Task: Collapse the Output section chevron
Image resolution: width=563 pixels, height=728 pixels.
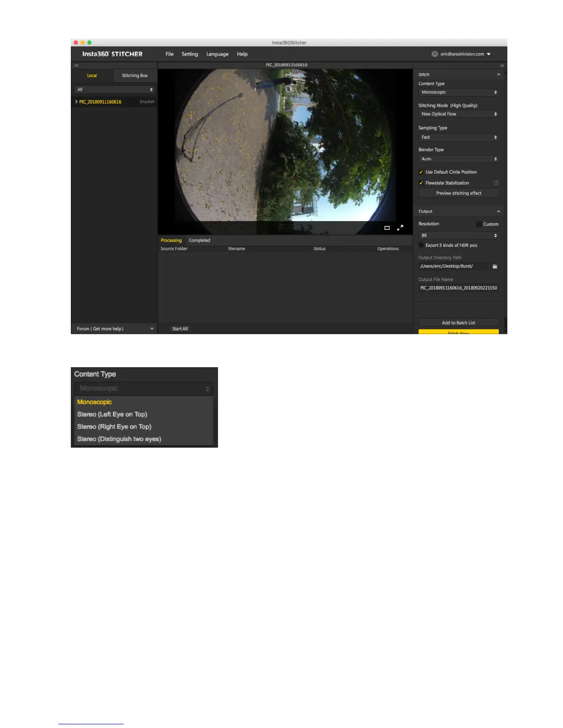Action: (x=499, y=211)
